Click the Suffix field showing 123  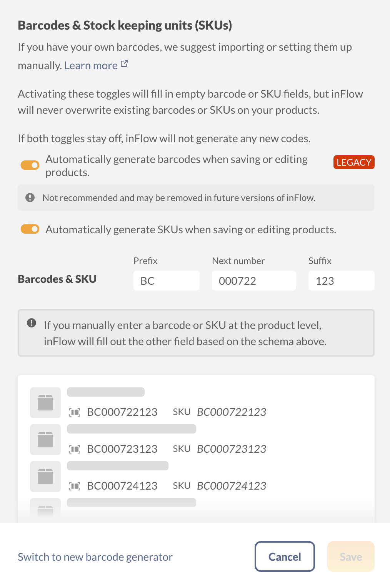(341, 281)
